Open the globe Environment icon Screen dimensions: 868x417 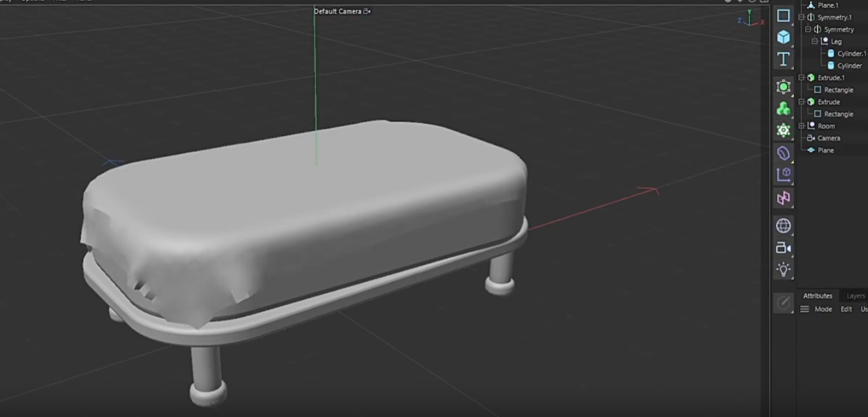point(783,226)
